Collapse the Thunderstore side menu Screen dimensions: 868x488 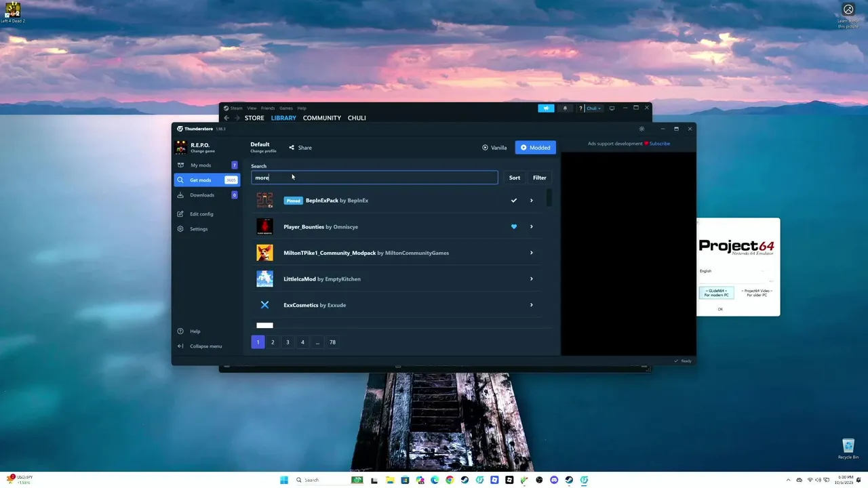click(x=205, y=346)
